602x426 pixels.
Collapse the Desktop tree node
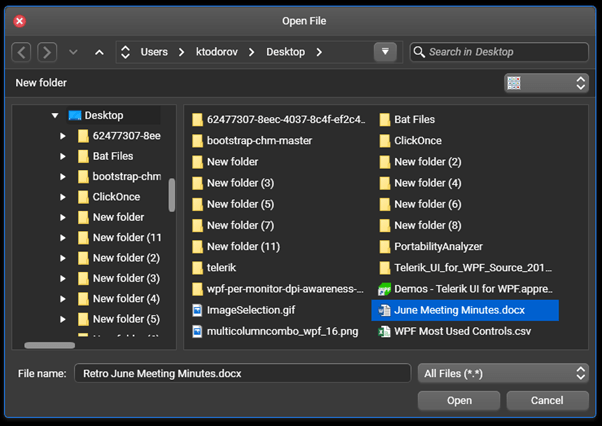pyautogui.click(x=55, y=115)
